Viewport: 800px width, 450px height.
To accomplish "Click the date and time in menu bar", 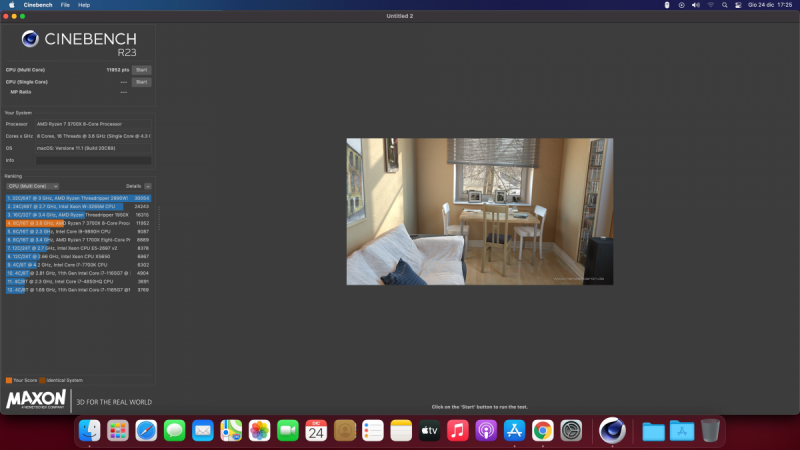I will 770,5.
